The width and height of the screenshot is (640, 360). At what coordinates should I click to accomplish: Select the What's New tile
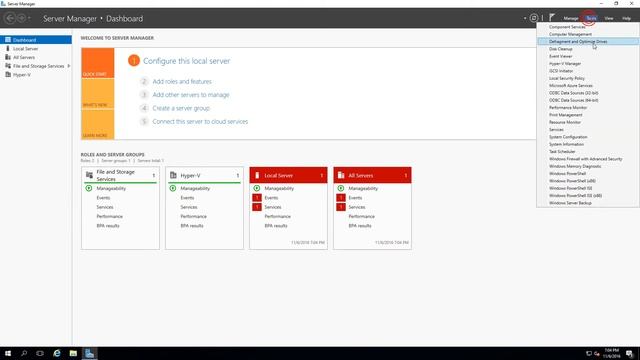(98, 94)
